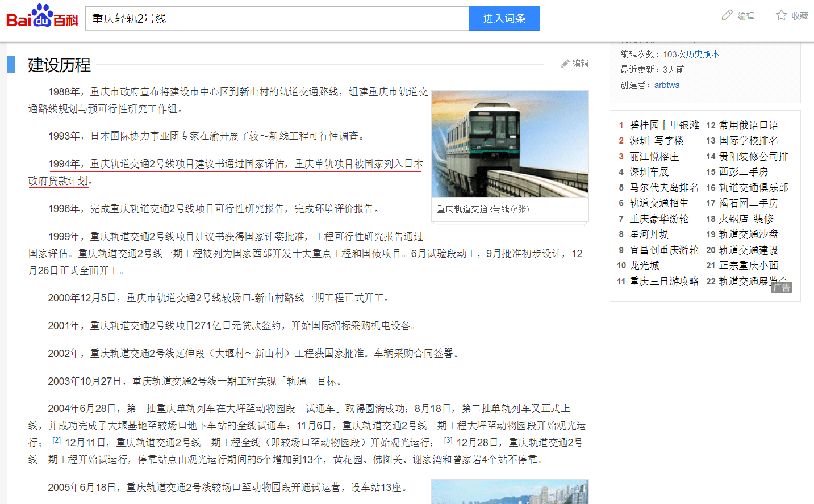Open ad link 火锅店 装修
The image size is (814, 504).
click(x=746, y=219)
